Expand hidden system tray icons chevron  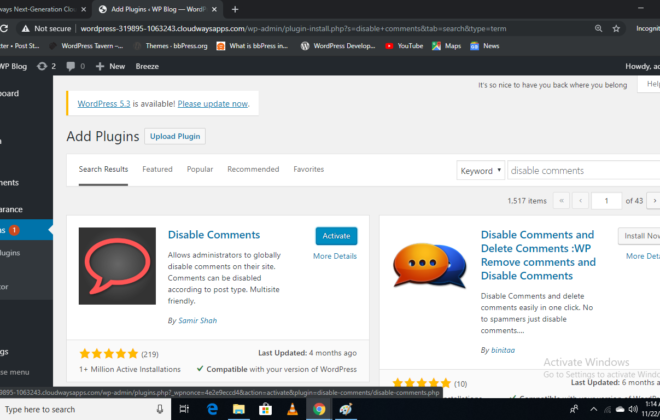pos(593,409)
